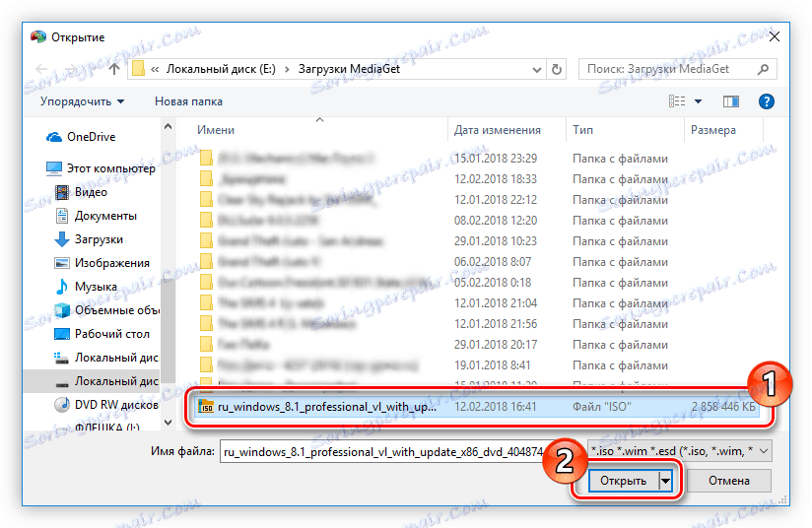
Task: Click sidebar scrollbar up arrow
Action: [168, 126]
